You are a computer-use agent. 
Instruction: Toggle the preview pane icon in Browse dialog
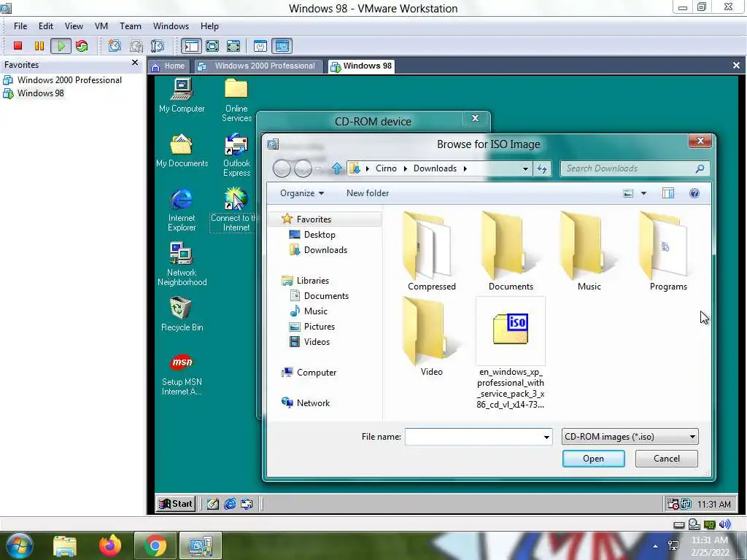(x=668, y=192)
